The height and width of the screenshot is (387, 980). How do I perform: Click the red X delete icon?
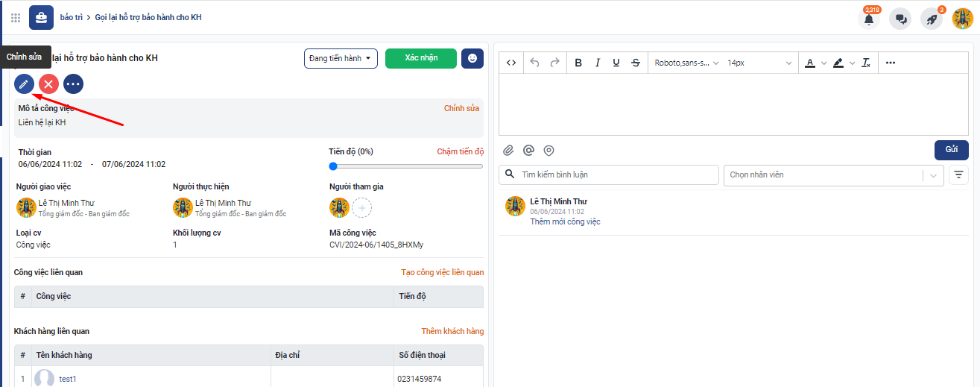click(49, 84)
